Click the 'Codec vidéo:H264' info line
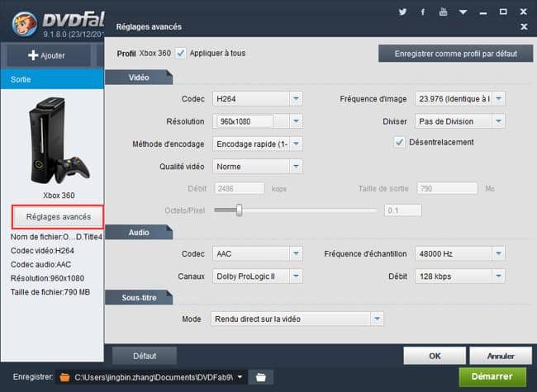 (42, 251)
